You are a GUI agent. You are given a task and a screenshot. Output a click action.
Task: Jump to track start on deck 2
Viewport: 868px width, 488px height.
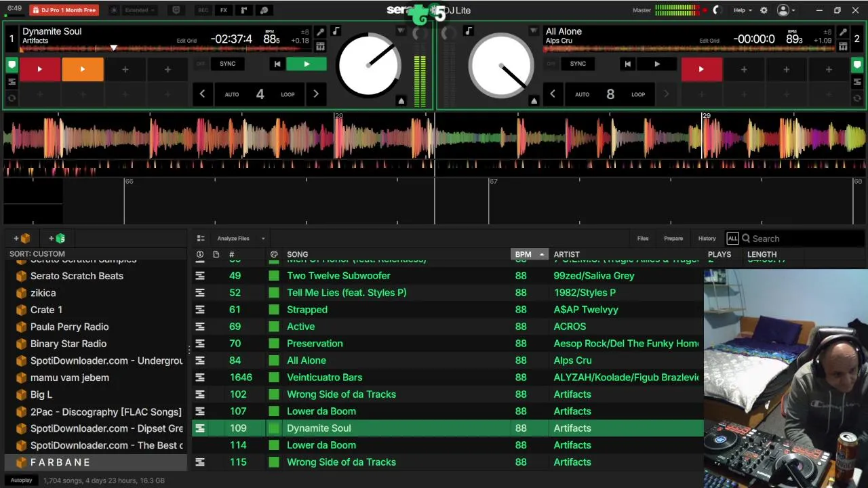click(627, 64)
